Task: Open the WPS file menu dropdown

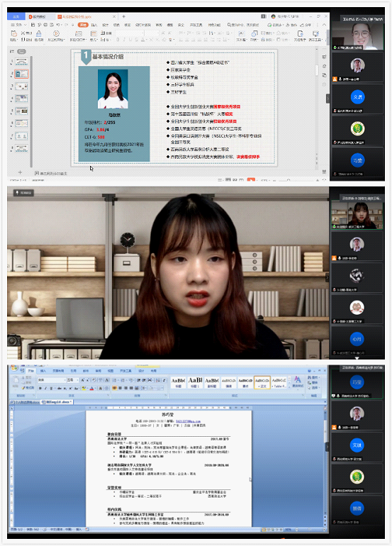Action: pyautogui.click(x=18, y=25)
